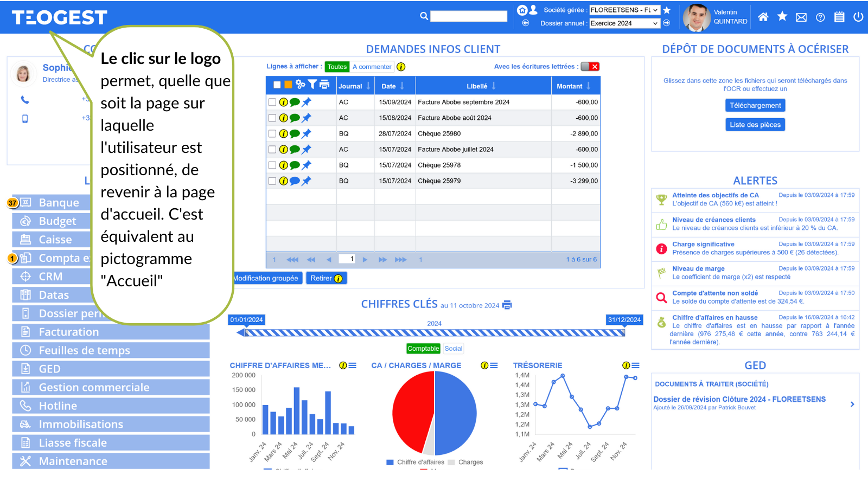Open the Trésorerie chart options menu
868x488 pixels.
pos(635,365)
